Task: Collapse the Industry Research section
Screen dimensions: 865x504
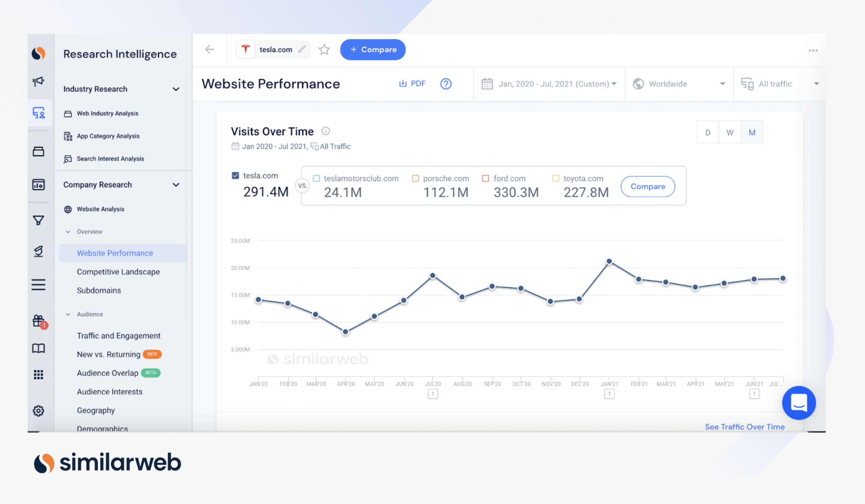Action: [176, 89]
